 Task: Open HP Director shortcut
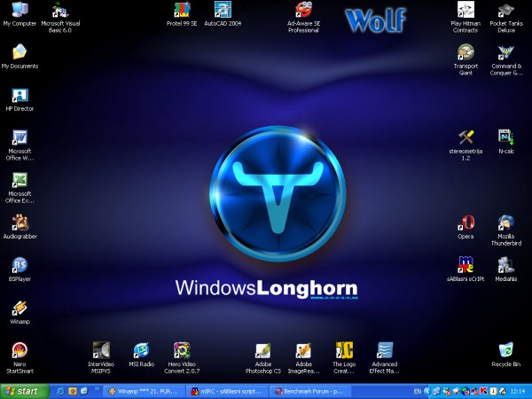(20, 99)
